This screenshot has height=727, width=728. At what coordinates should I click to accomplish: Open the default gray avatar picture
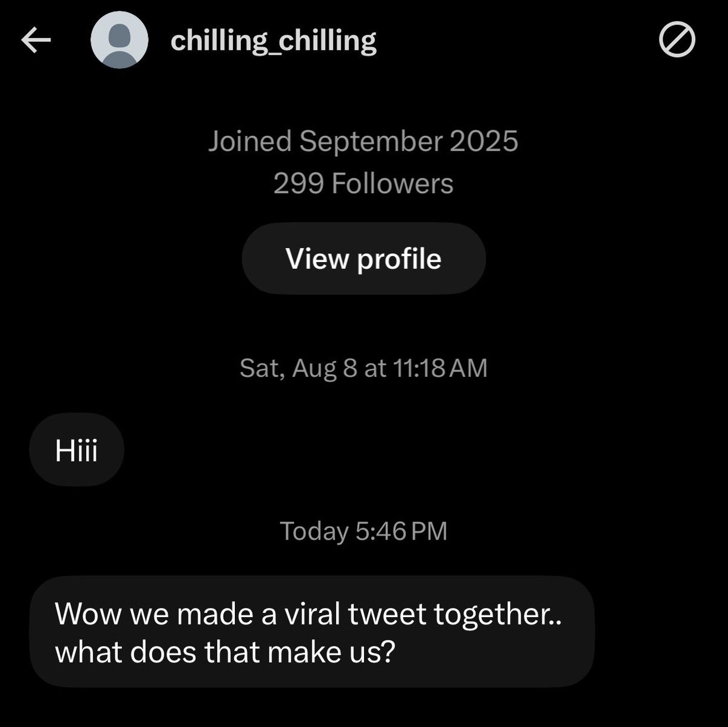(x=120, y=40)
